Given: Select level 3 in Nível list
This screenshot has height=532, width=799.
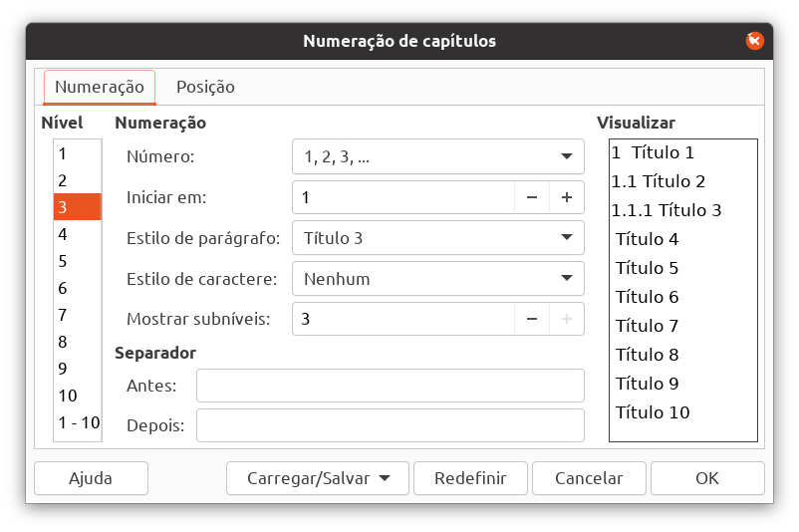Looking at the screenshot, I should pyautogui.click(x=78, y=207).
